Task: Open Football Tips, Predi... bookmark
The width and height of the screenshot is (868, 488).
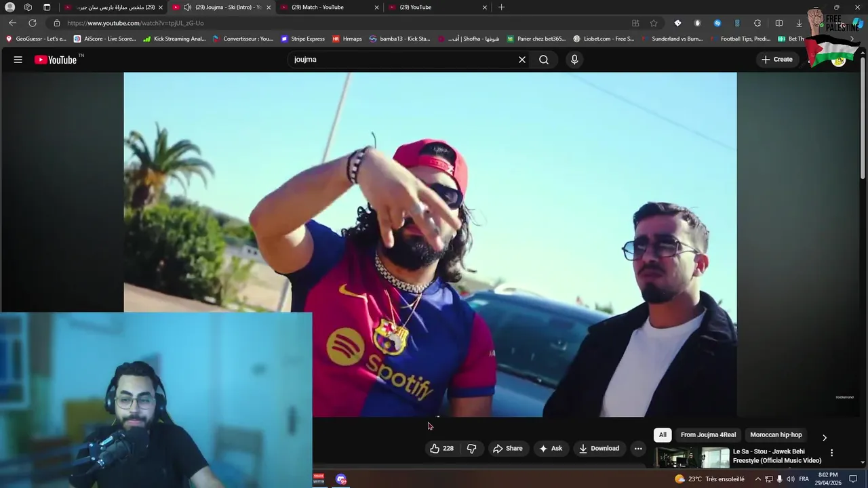Action: [x=739, y=39]
